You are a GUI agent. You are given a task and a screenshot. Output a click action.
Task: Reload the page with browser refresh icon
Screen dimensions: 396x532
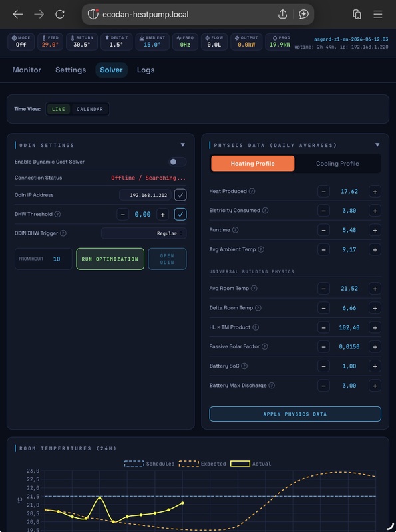click(60, 14)
